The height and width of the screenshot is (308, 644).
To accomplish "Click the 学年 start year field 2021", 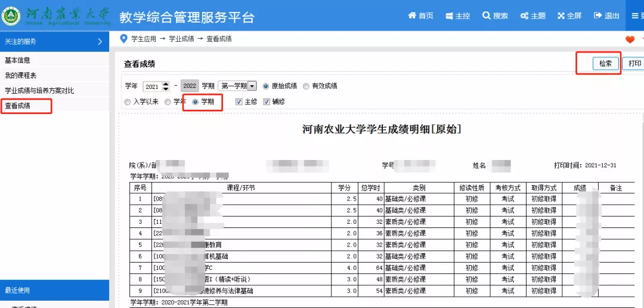I will click(x=153, y=87).
